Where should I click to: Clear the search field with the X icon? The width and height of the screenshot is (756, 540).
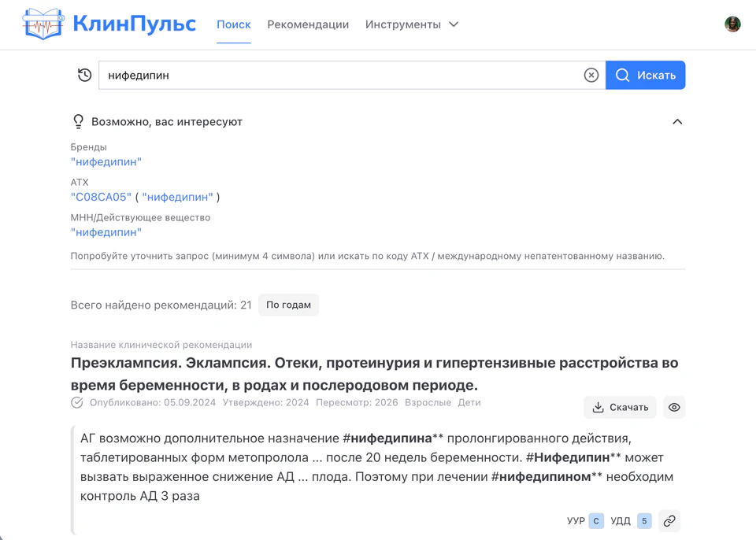tap(591, 76)
